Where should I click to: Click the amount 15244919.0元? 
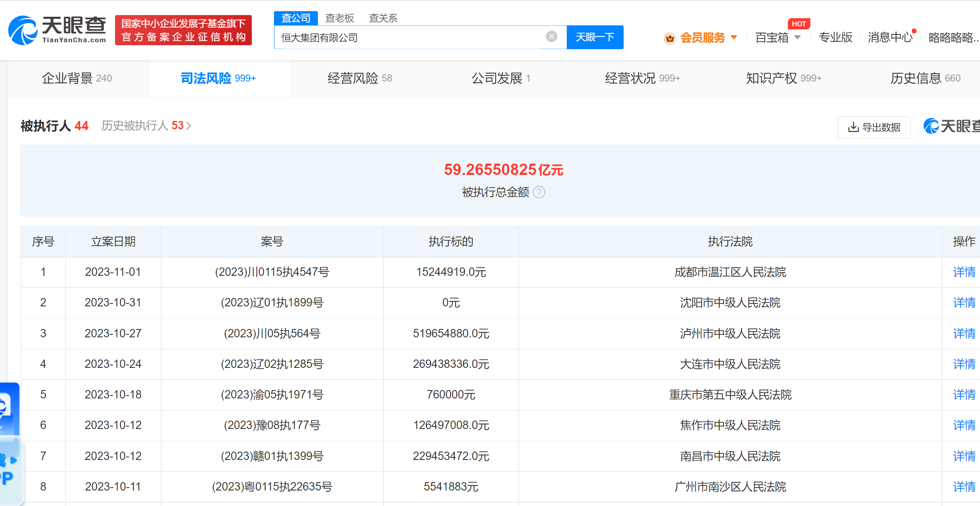coord(451,272)
